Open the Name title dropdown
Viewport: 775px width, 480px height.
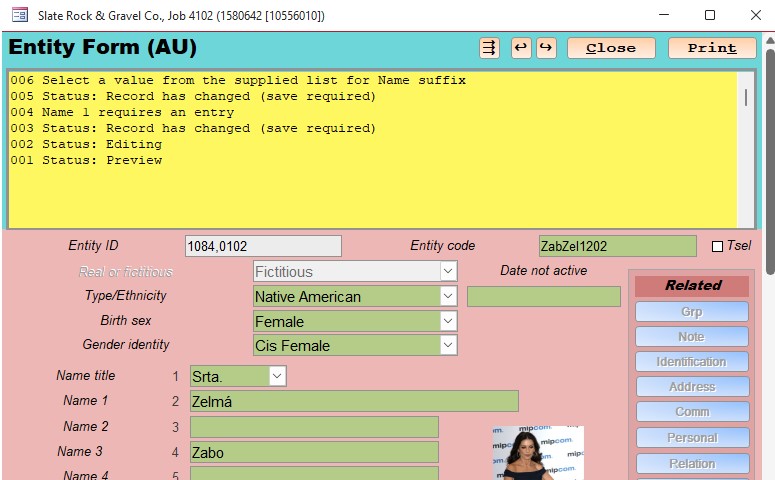[x=277, y=376]
